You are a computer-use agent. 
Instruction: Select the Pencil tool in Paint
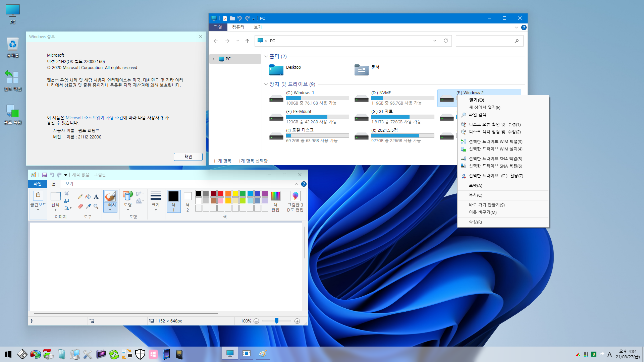(x=80, y=197)
